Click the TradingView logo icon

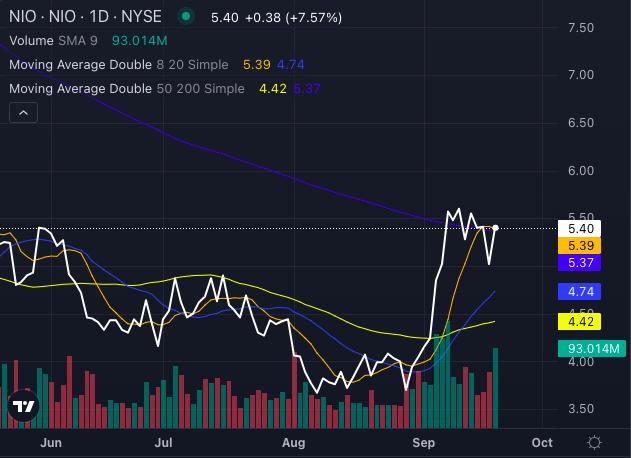(23, 406)
